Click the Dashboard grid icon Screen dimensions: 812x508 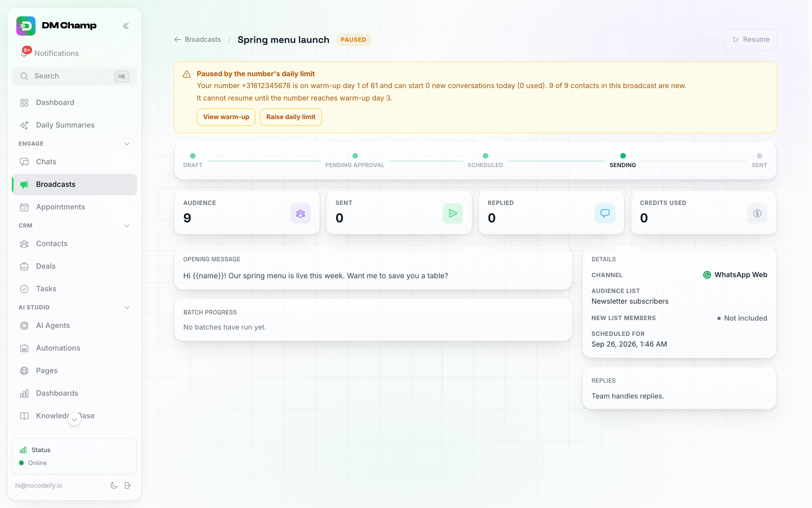[x=24, y=102]
